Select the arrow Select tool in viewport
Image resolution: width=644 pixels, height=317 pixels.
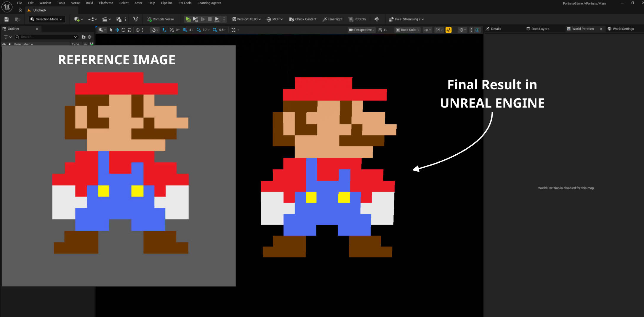[x=111, y=30]
